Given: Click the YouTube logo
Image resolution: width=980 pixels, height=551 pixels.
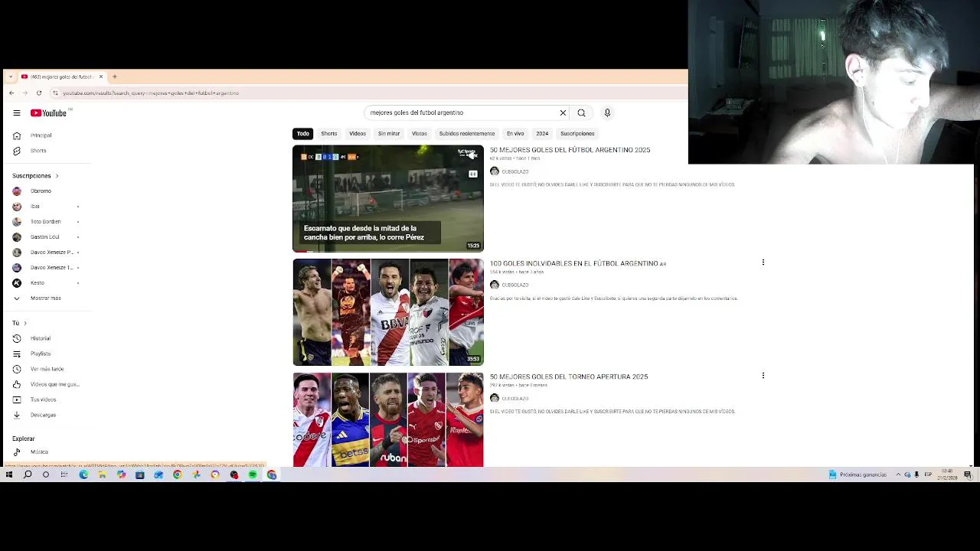Looking at the screenshot, I should (48, 112).
